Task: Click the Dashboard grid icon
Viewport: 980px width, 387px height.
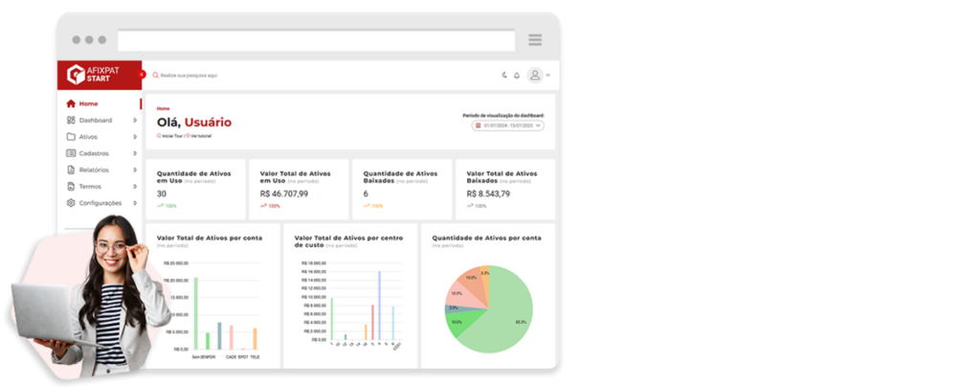Action: tap(71, 121)
